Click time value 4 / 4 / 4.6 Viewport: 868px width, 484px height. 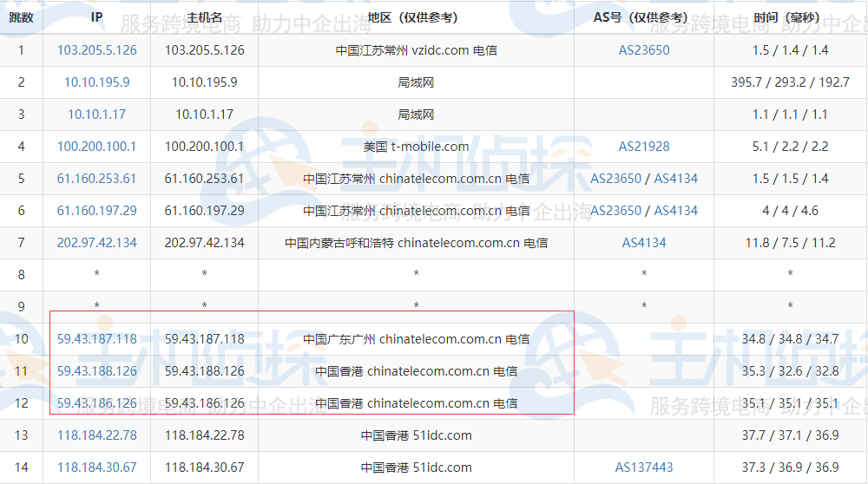coord(790,211)
